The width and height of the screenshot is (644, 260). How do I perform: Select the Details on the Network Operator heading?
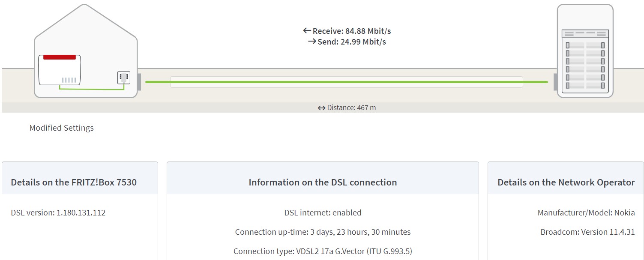(566, 182)
